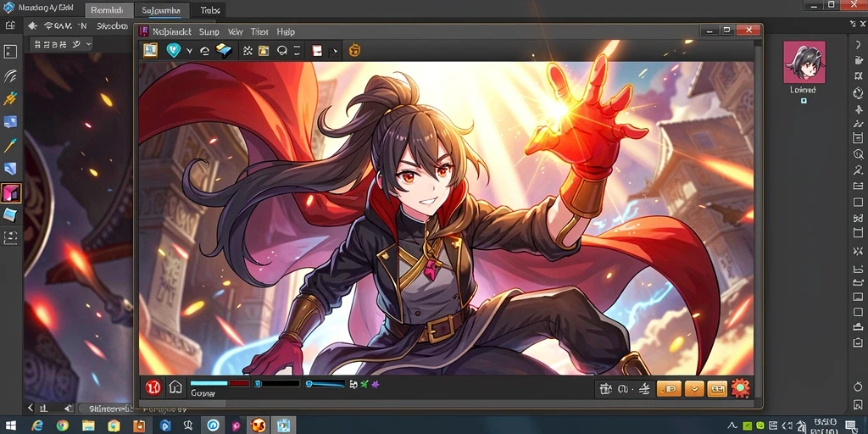Click the teal shield icon in toolbar

click(173, 50)
